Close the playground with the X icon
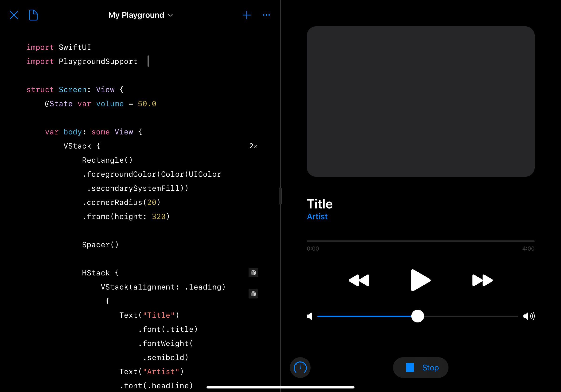The height and width of the screenshot is (392, 561). pos(14,15)
